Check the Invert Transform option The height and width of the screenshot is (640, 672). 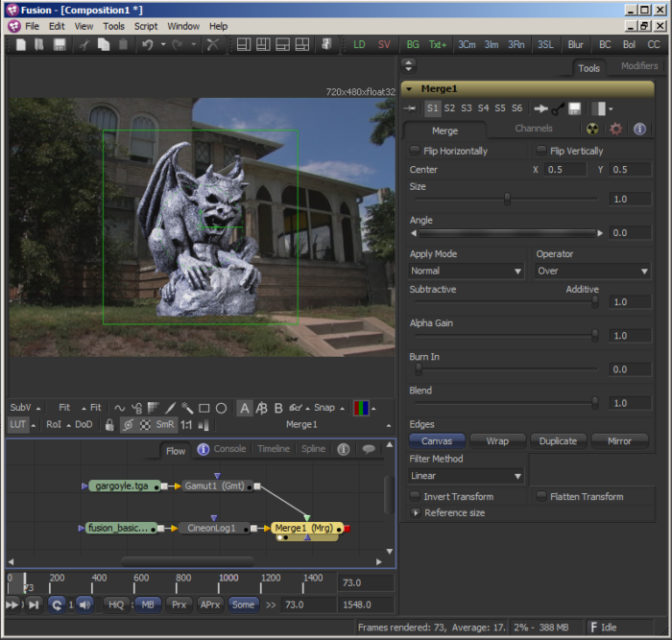[415, 496]
